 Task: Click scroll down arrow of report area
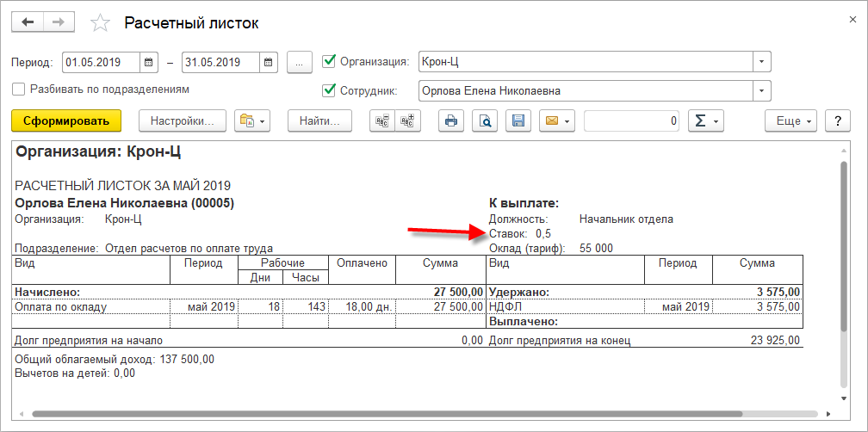click(844, 398)
